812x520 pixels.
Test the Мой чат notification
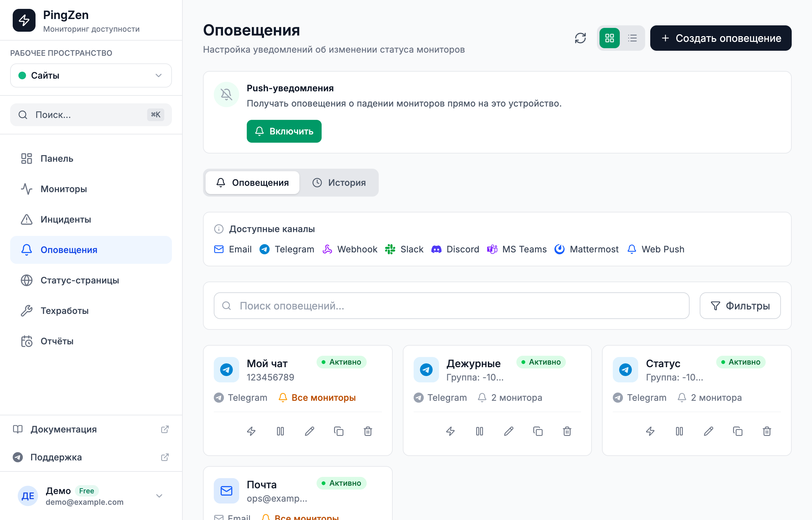pyautogui.click(x=251, y=431)
